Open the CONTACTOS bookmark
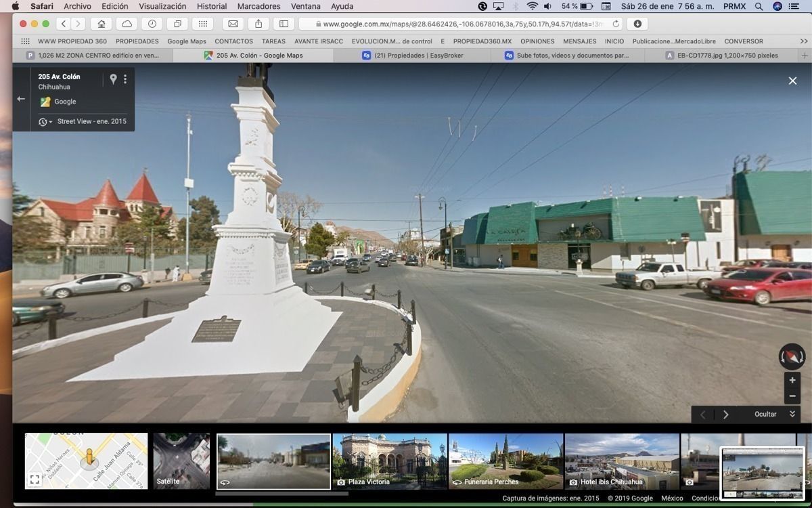This screenshot has width=812, height=508. coord(233,41)
